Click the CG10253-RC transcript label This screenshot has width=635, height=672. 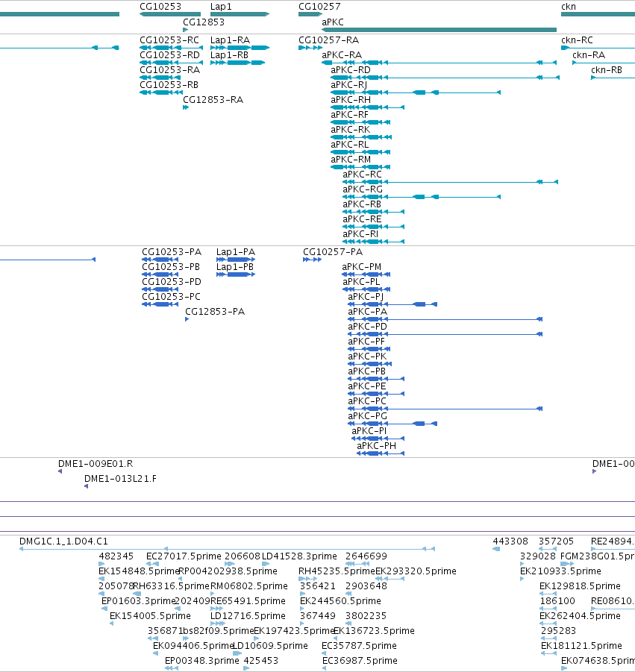(169, 40)
